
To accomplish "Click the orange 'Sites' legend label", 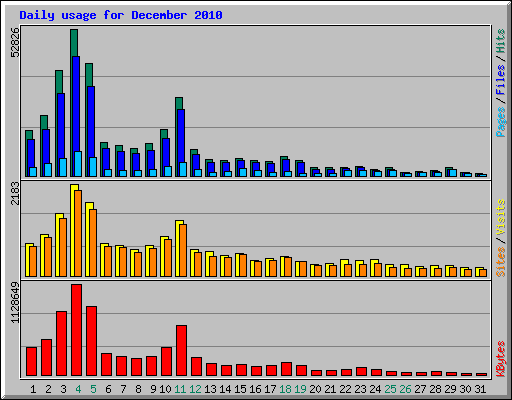I will tap(500, 262).
